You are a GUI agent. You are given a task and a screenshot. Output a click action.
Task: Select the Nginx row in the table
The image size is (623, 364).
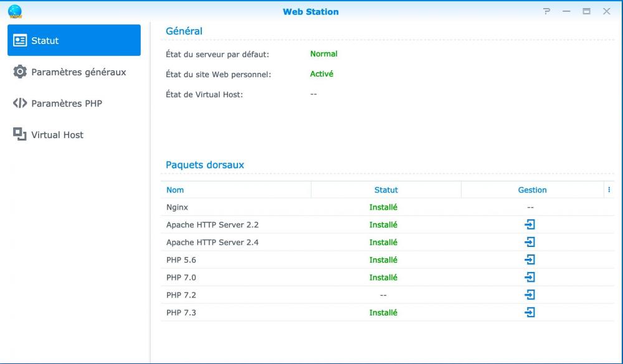(x=178, y=207)
